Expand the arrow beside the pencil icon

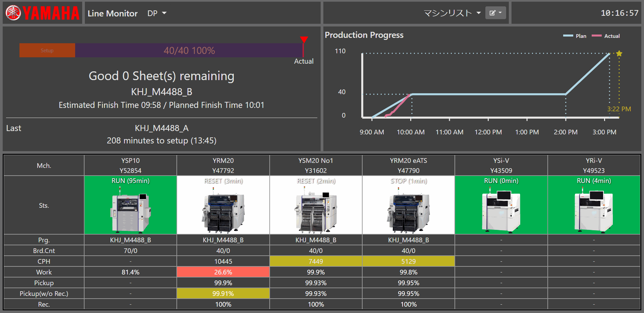point(501,12)
